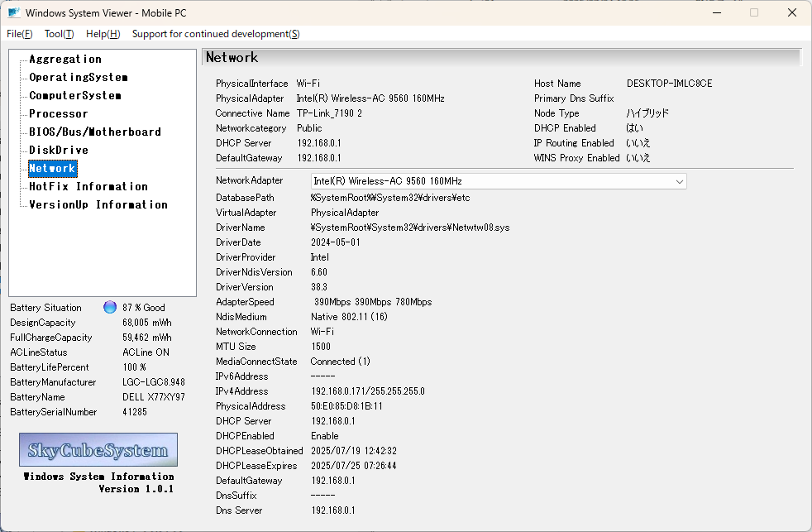Select DiskDrive in the tree

point(59,150)
